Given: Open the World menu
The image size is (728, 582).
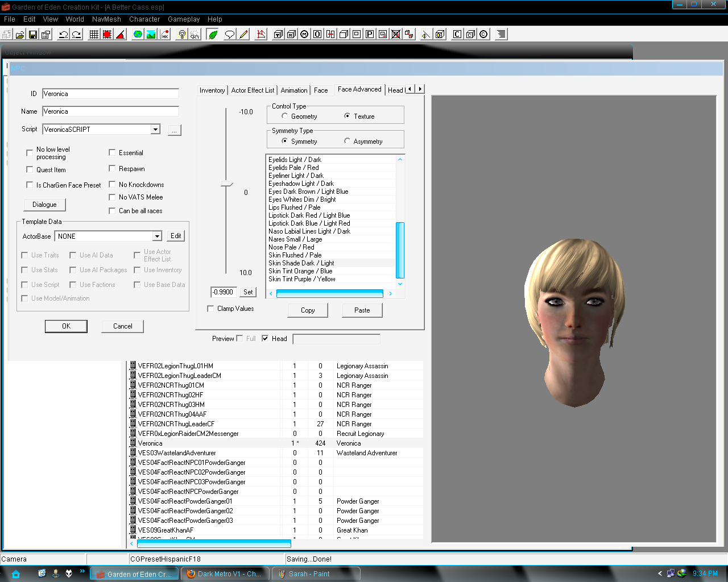Looking at the screenshot, I should tap(75, 19).
